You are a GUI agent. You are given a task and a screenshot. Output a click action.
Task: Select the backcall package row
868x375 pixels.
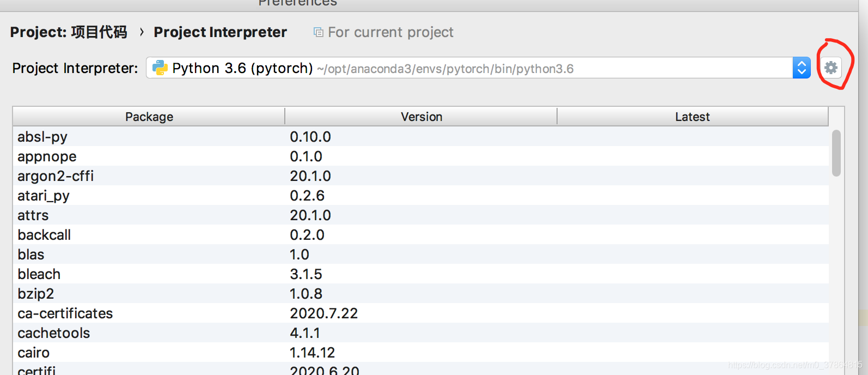coord(420,234)
